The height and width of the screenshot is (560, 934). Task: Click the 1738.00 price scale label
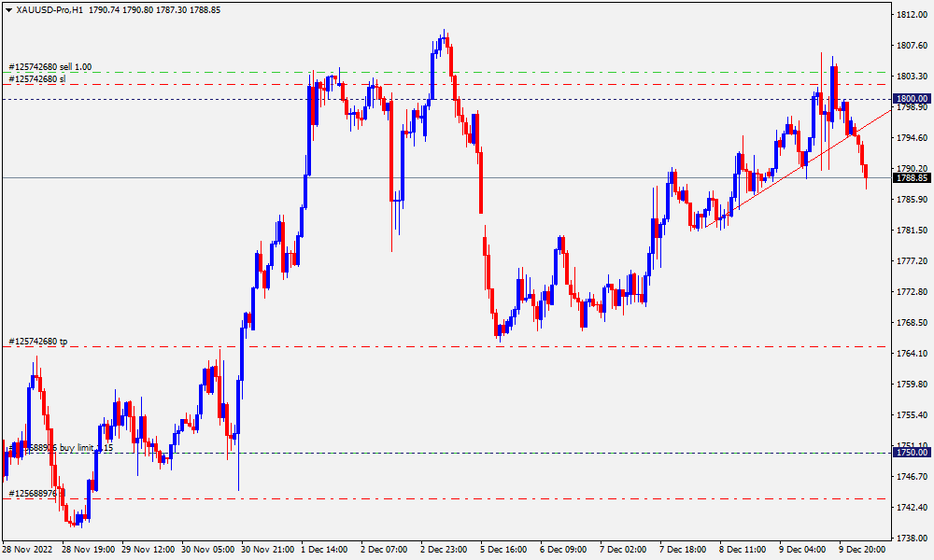912,538
